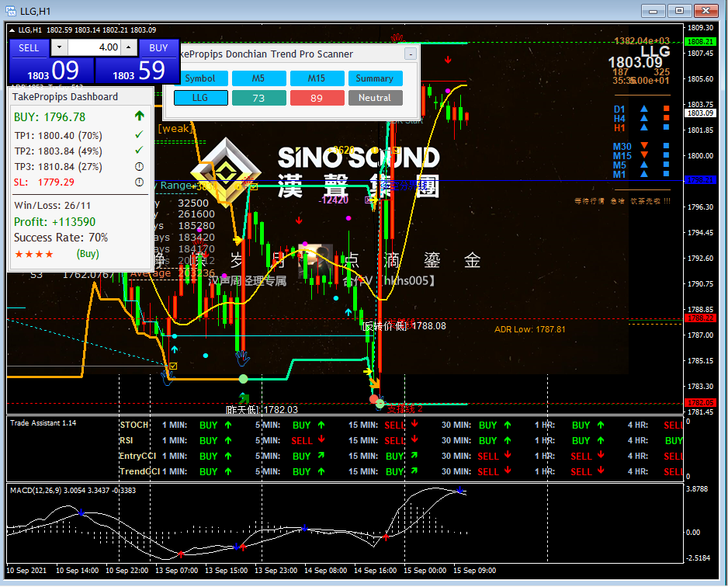This screenshot has width=728, height=587.
Task: Click the orange square next to H4
Action: point(666,118)
